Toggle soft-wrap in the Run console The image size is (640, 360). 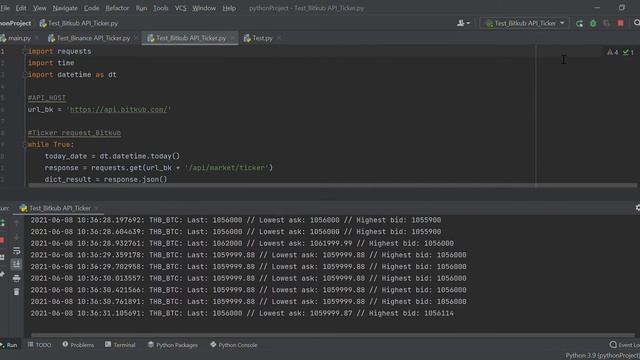pyautogui.click(x=16, y=251)
